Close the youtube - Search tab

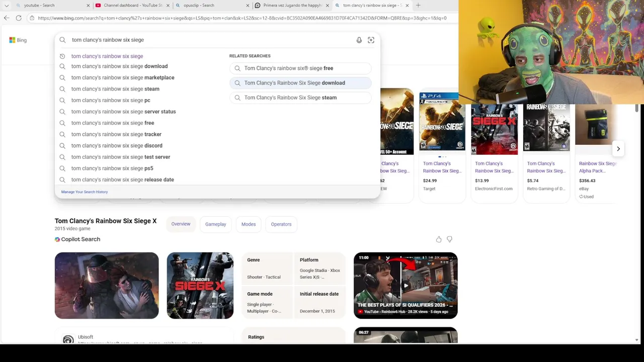click(89, 6)
